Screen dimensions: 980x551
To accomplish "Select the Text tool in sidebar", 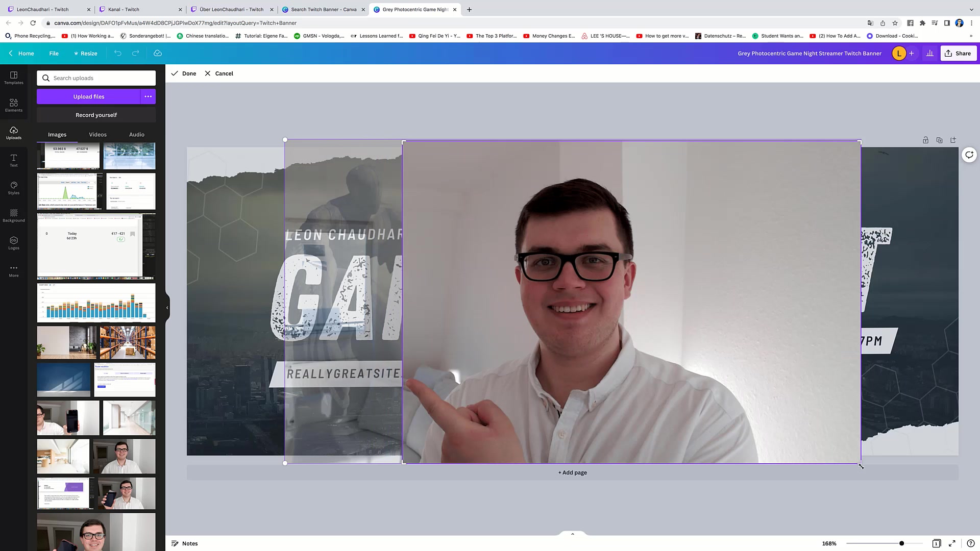I will tap(14, 160).
